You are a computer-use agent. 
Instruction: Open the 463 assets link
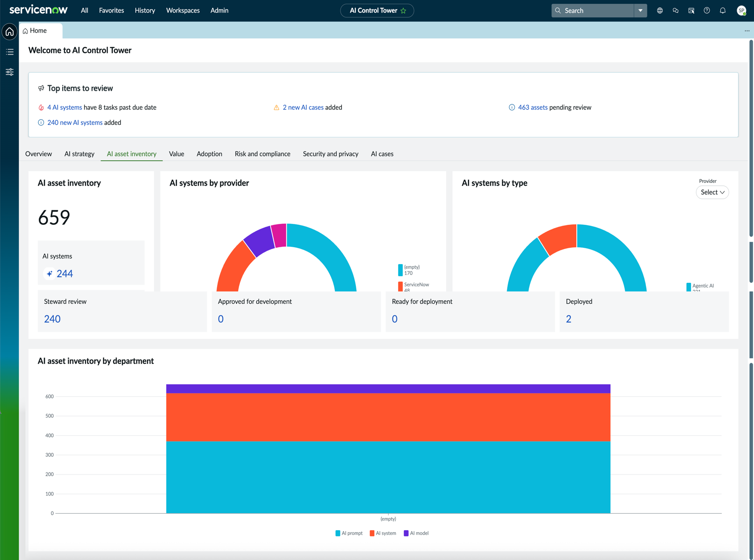click(532, 107)
